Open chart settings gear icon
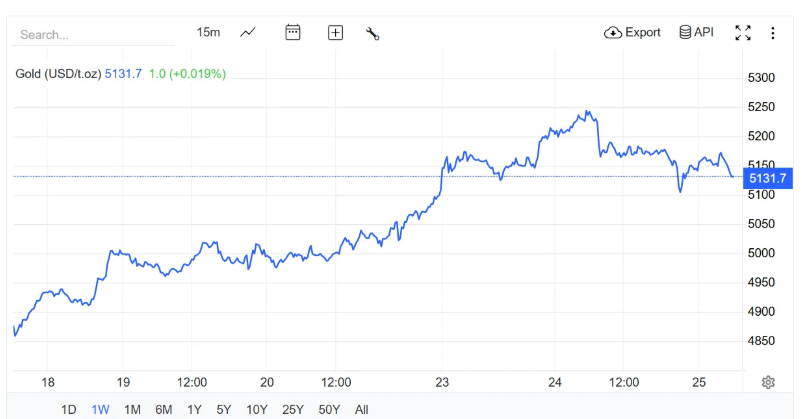 pos(768,382)
